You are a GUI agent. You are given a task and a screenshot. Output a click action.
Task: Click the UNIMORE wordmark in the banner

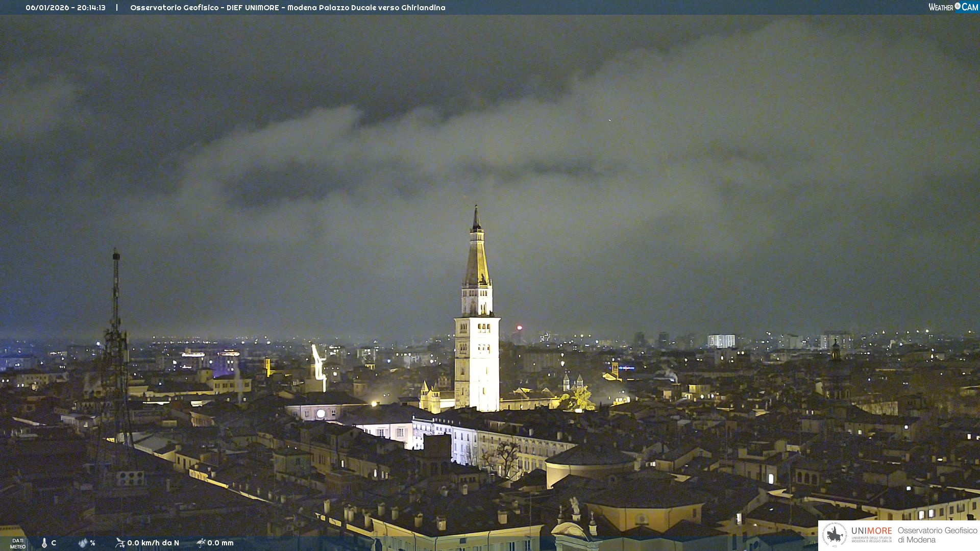click(x=871, y=531)
